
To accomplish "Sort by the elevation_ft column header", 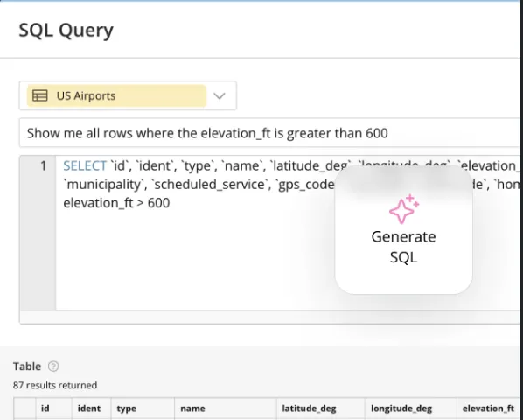I will [488, 409].
